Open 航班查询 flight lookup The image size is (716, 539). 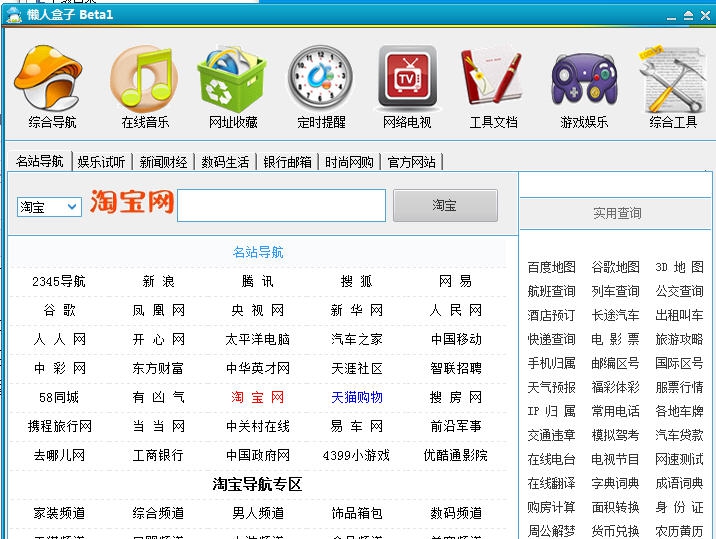coord(551,291)
